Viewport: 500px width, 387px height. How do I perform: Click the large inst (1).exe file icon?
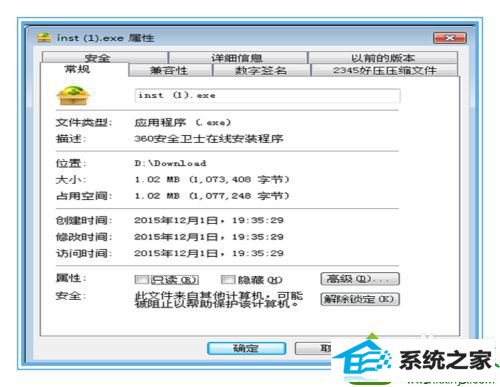(x=73, y=95)
